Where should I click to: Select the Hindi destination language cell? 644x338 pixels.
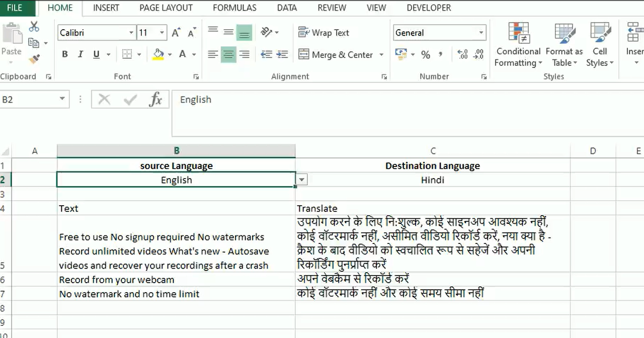point(432,180)
